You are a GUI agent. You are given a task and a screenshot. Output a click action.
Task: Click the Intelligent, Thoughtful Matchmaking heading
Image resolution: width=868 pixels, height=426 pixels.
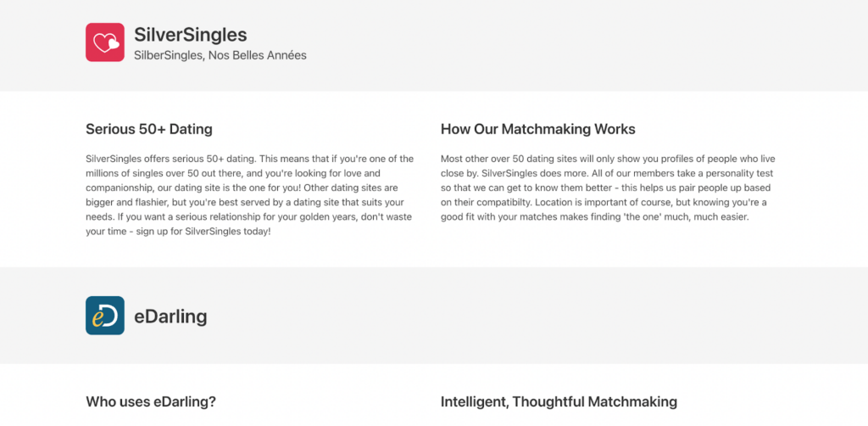point(559,401)
